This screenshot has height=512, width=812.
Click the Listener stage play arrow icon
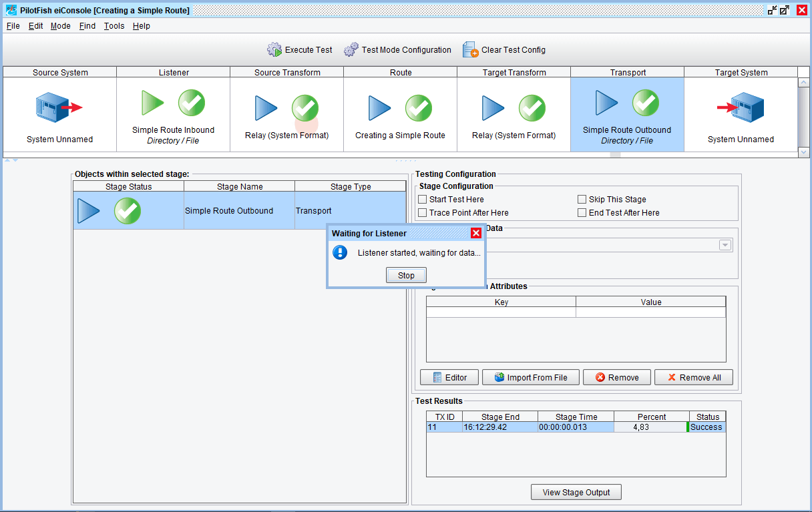tap(152, 103)
